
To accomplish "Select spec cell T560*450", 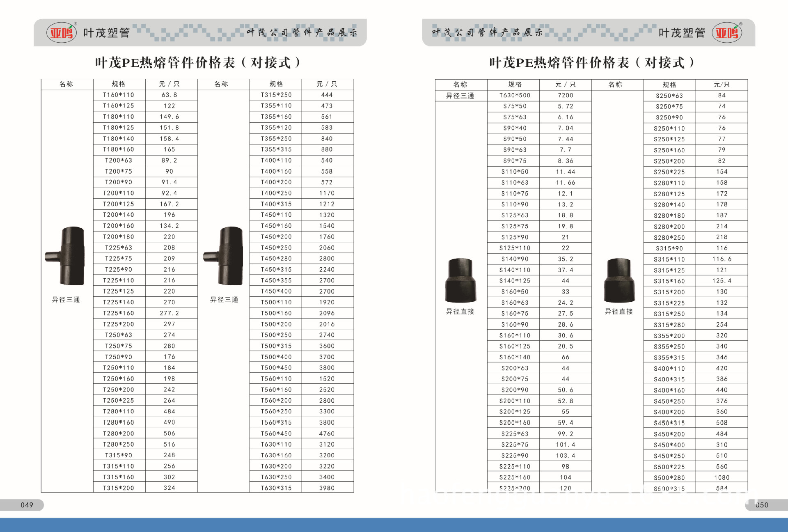I will (x=276, y=433).
